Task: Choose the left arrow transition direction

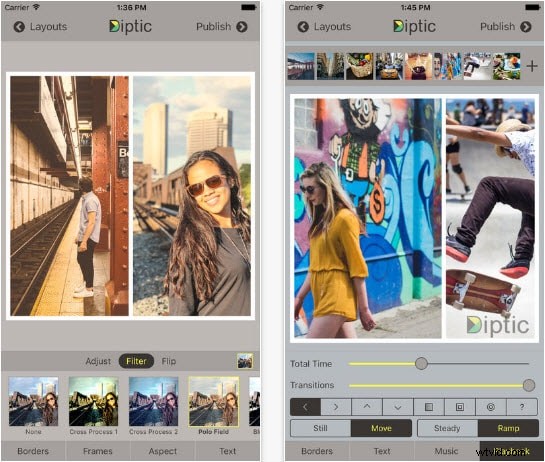Action: coord(305,407)
